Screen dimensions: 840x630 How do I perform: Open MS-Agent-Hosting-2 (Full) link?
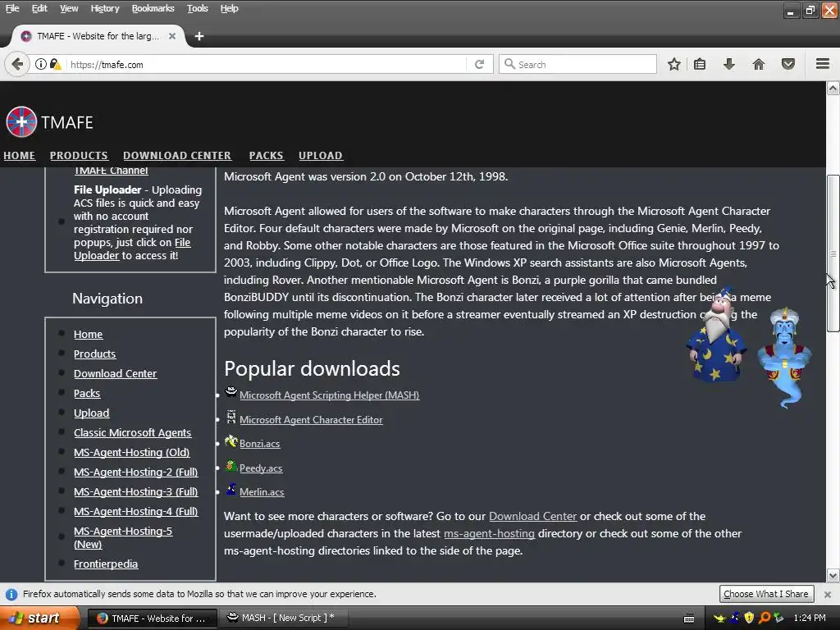tap(136, 472)
